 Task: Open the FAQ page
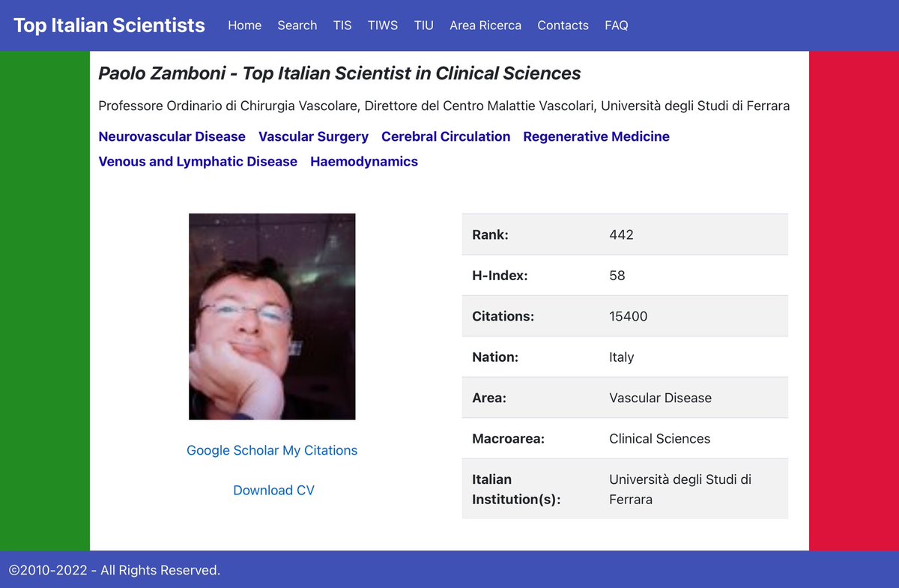(x=616, y=25)
